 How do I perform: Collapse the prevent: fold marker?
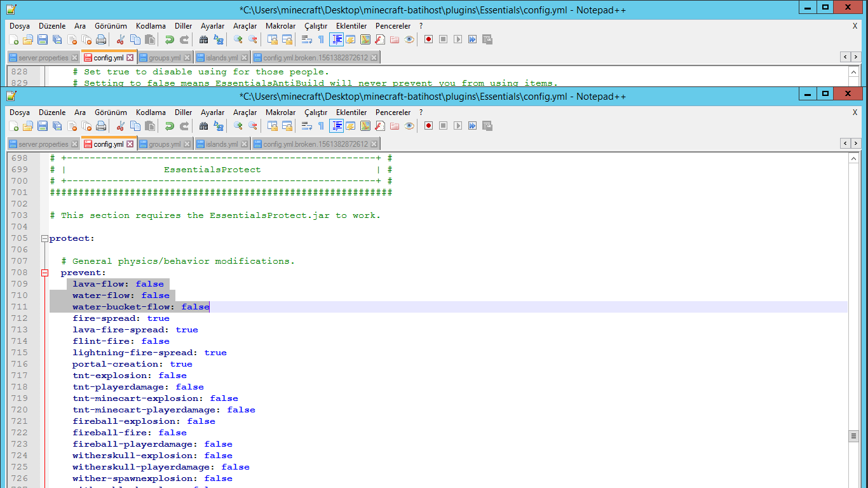point(44,273)
